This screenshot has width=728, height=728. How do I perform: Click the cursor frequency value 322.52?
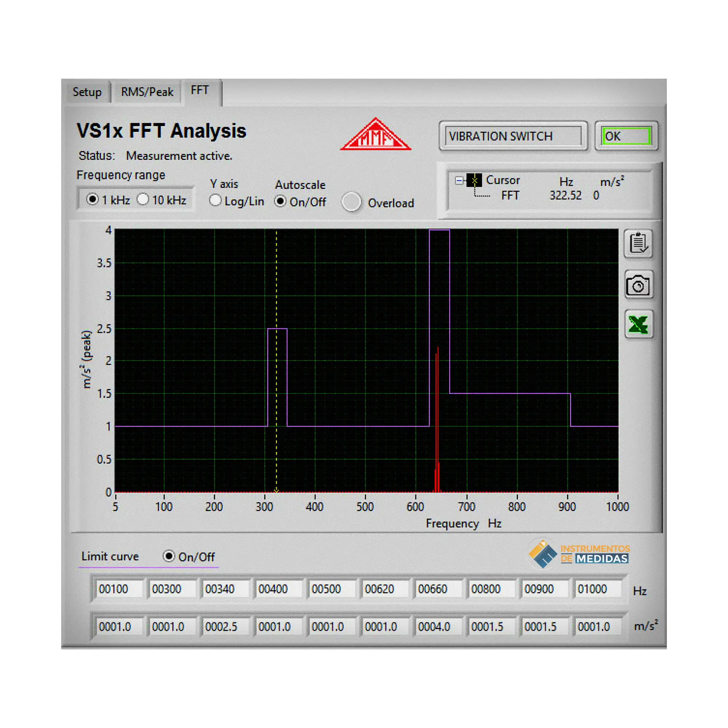coord(565,195)
